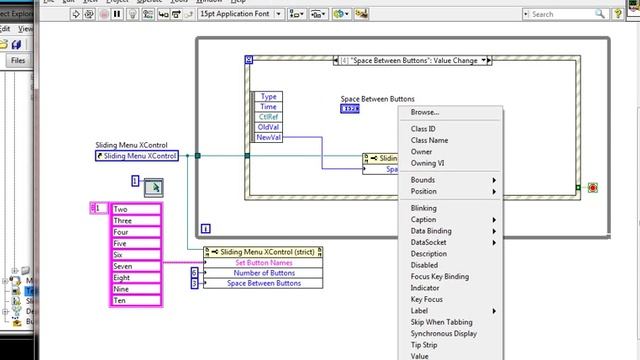This screenshot has width=640, height=360.
Task: Select the Time event data item
Action: (268, 107)
